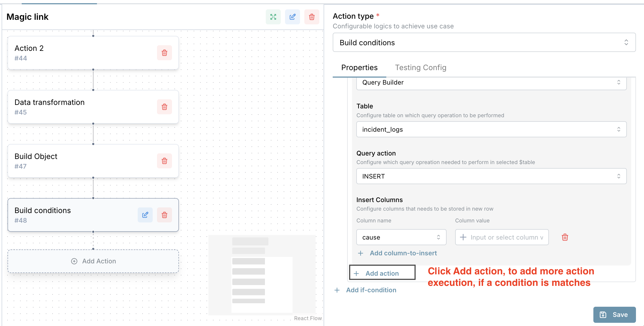Click Add column-to-insert

coord(403,253)
